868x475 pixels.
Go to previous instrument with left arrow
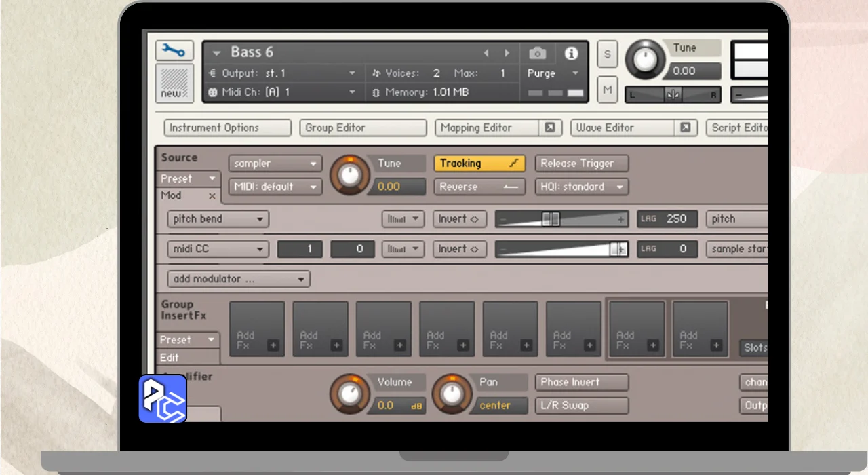[486, 53]
